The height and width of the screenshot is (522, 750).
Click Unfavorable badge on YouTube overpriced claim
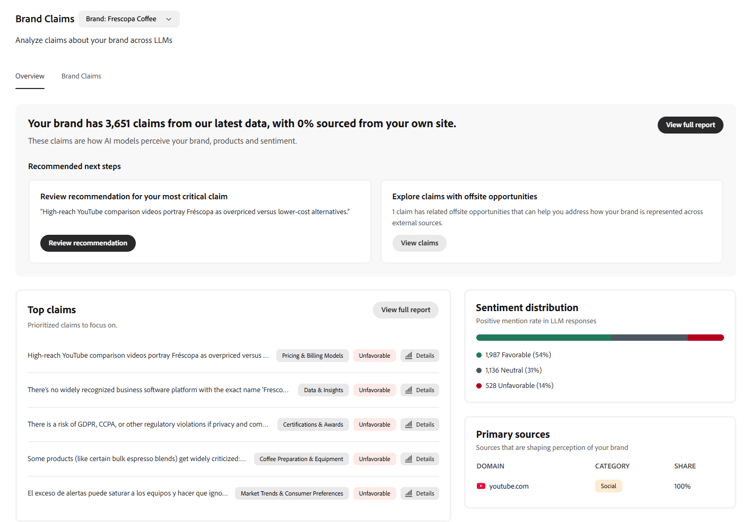375,355
